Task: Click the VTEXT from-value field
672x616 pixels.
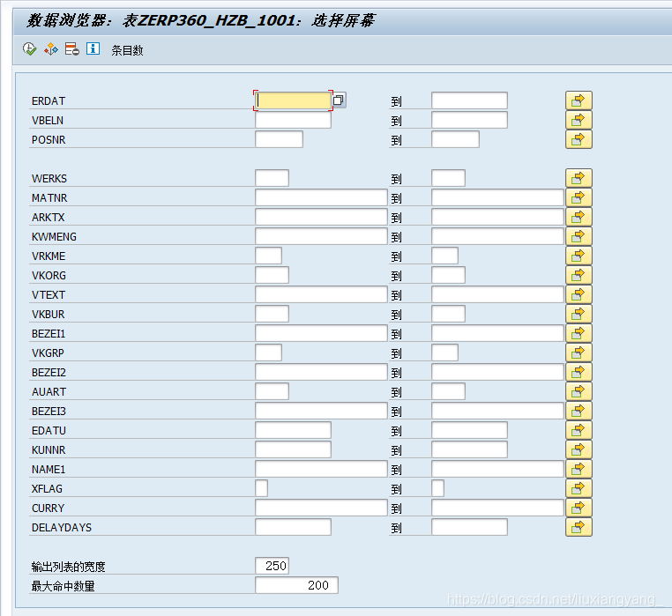Action: pos(321,294)
